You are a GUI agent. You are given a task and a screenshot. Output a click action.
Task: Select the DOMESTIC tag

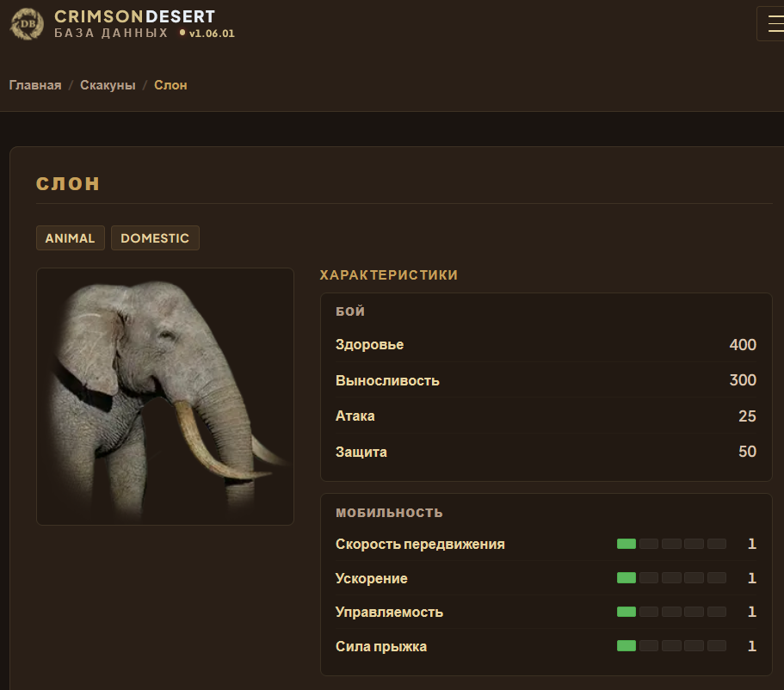pyautogui.click(x=155, y=238)
